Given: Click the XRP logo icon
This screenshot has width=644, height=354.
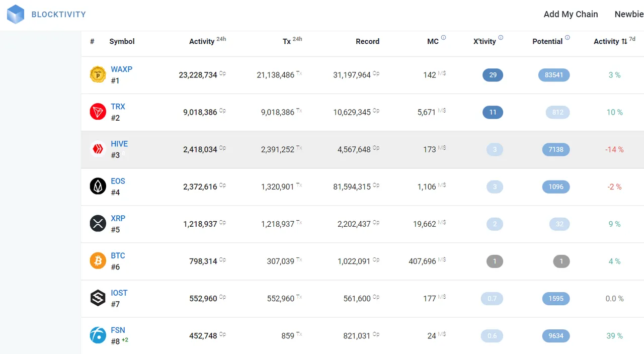Looking at the screenshot, I should click(x=98, y=223).
